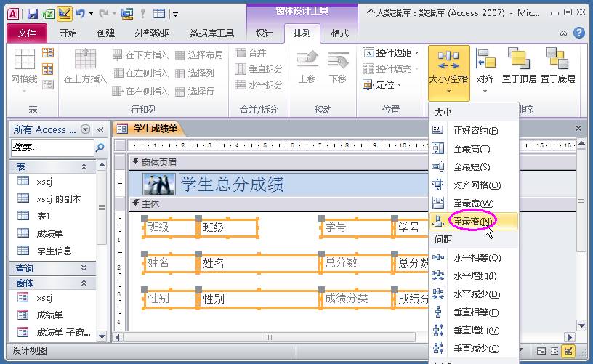Select 至最窄 to narrowest menu item
The image size is (593, 364).
click(x=474, y=221)
